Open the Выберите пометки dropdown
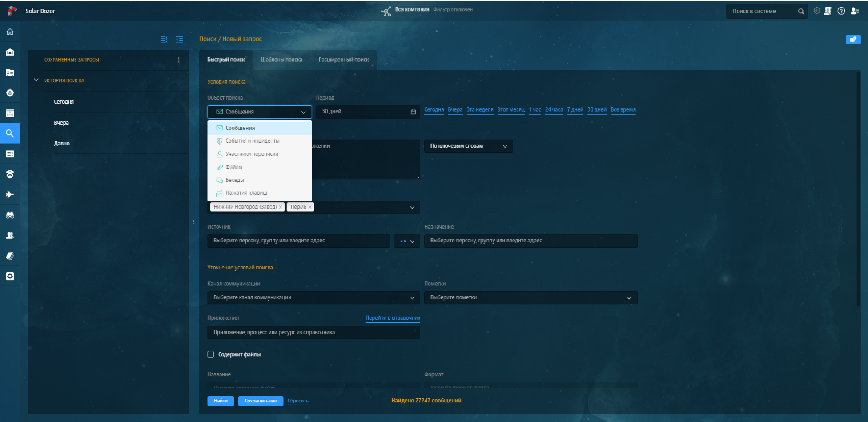The image size is (868, 422). [x=530, y=297]
